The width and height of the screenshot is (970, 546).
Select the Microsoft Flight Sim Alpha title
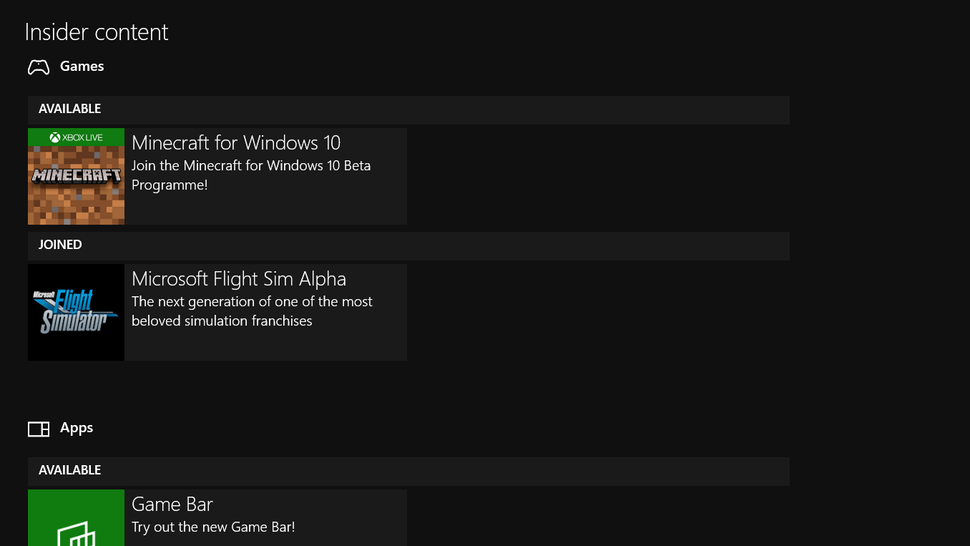coord(239,279)
